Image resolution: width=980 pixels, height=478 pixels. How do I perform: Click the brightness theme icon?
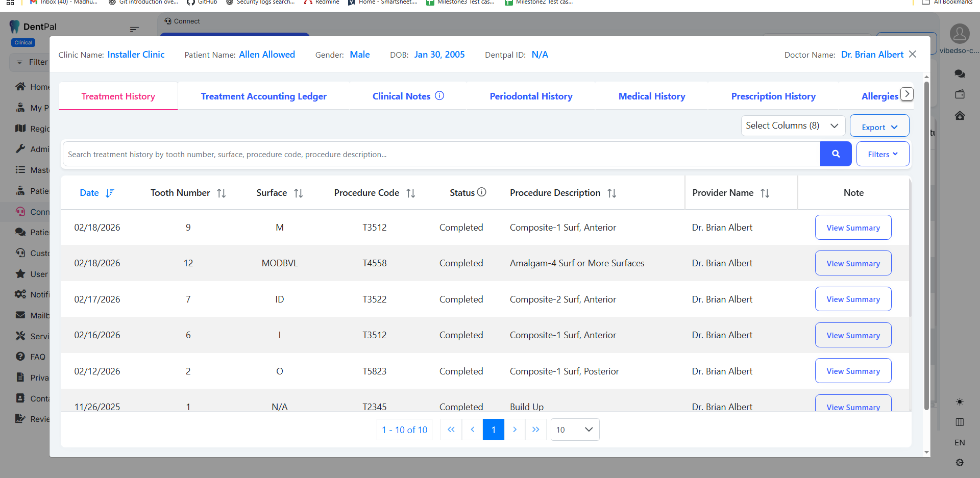(960, 402)
